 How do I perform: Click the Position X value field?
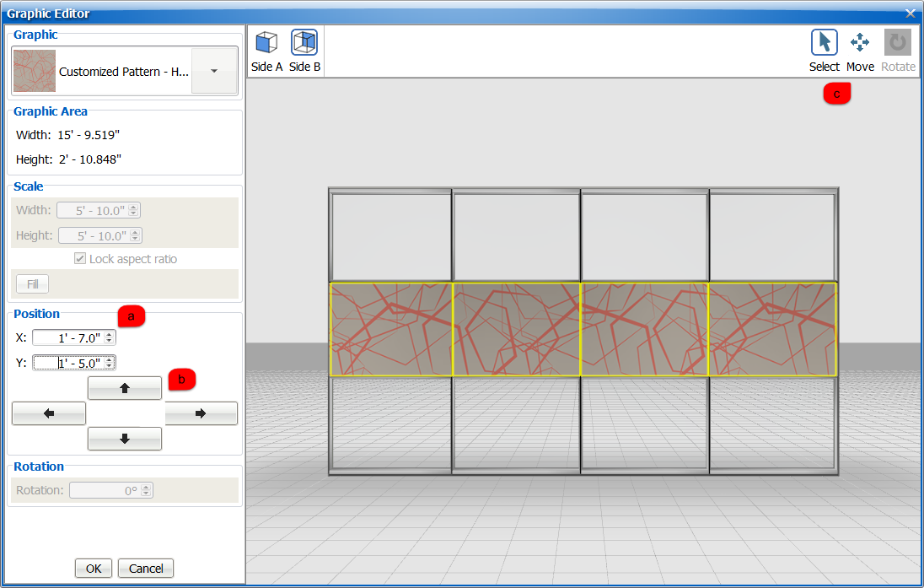(68, 337)
